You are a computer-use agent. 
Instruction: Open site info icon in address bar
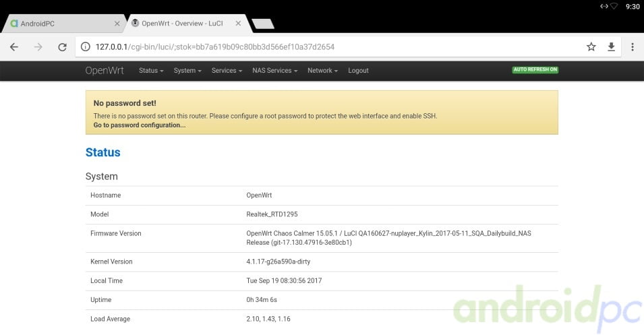tap(86, 47)
